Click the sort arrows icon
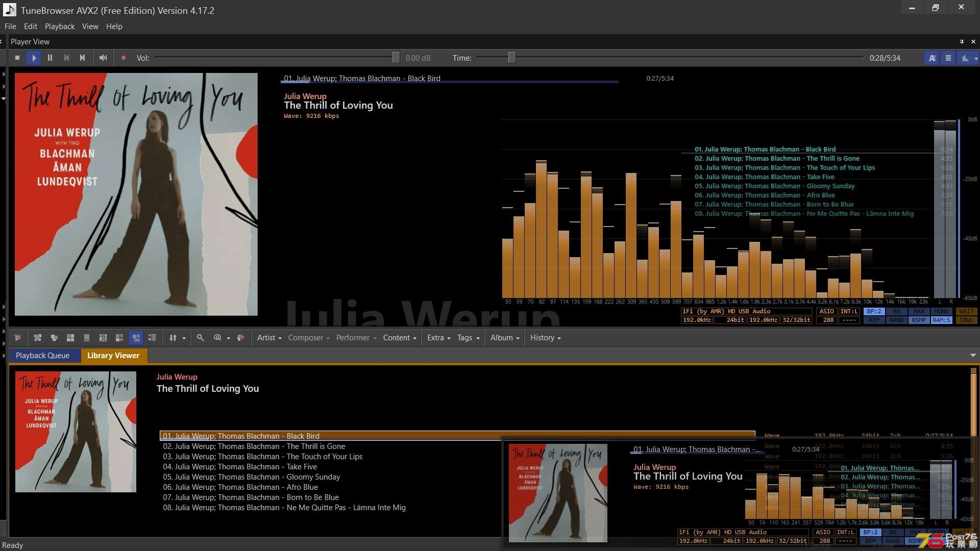Image resolution: width=980 pixels, height=551 pixels. (x=173, y=338)
